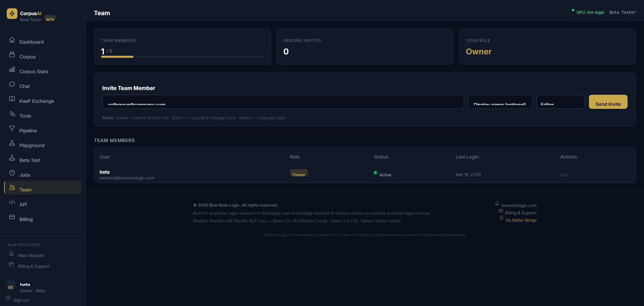Click the API code brackets icon
The image size is (644, 306).
[12, 202]
